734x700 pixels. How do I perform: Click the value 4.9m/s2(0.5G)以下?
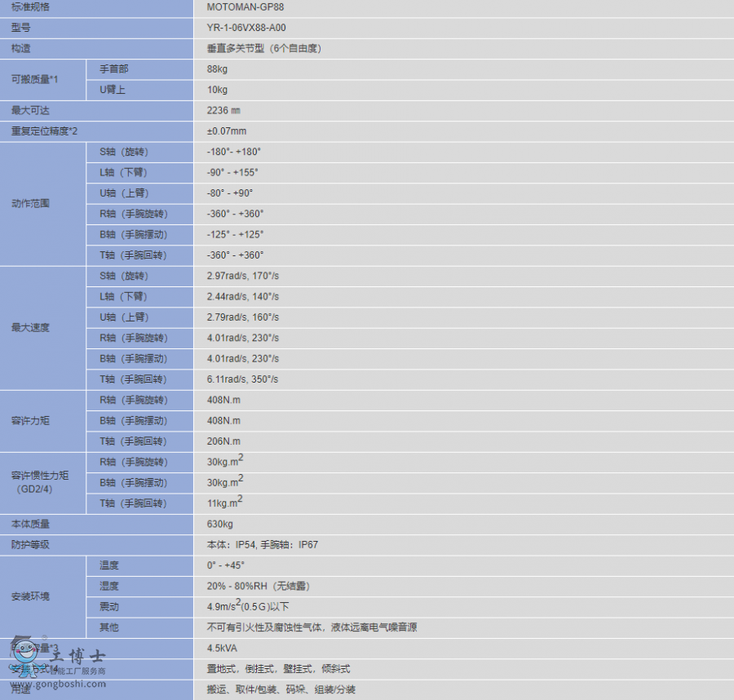248,605
